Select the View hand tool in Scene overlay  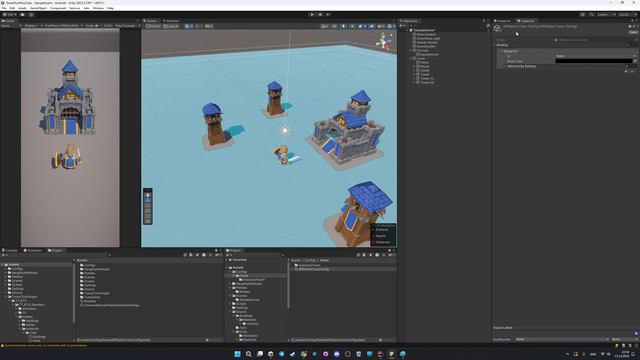[x=148, y=195]
